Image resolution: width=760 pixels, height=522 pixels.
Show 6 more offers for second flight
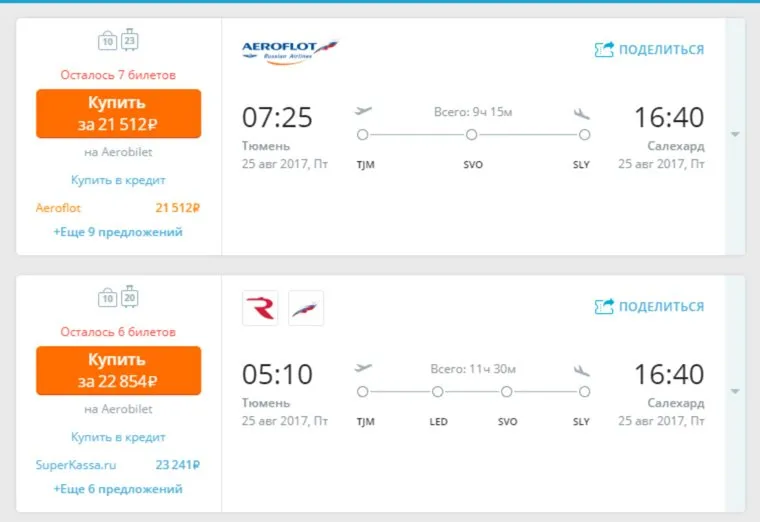point(118,489)
